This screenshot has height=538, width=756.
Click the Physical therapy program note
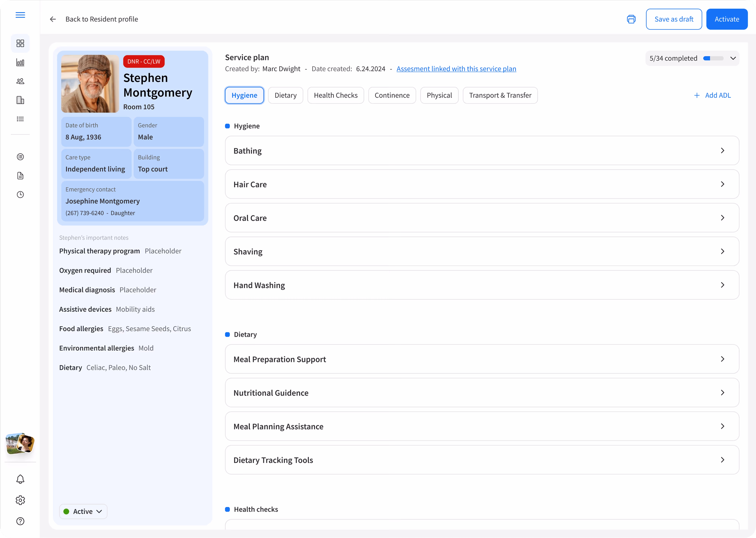coord(120,251)
